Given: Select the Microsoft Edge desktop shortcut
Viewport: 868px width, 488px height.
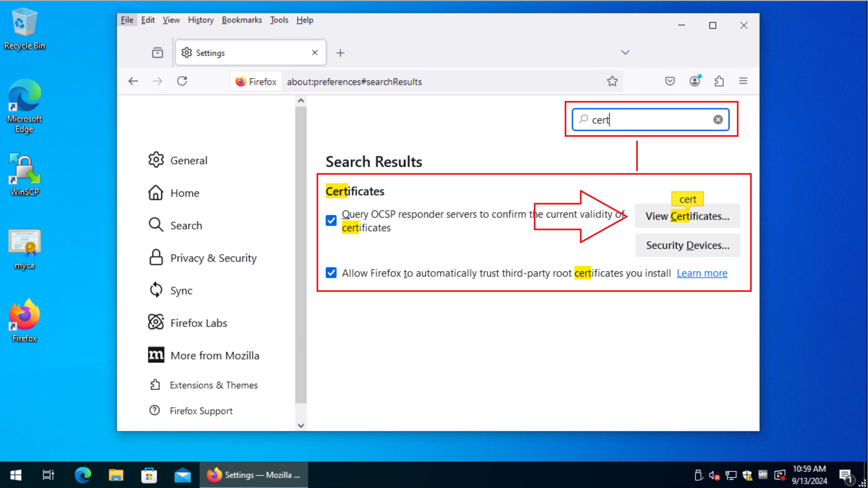Looking at the screenshot, I should 24,106.
